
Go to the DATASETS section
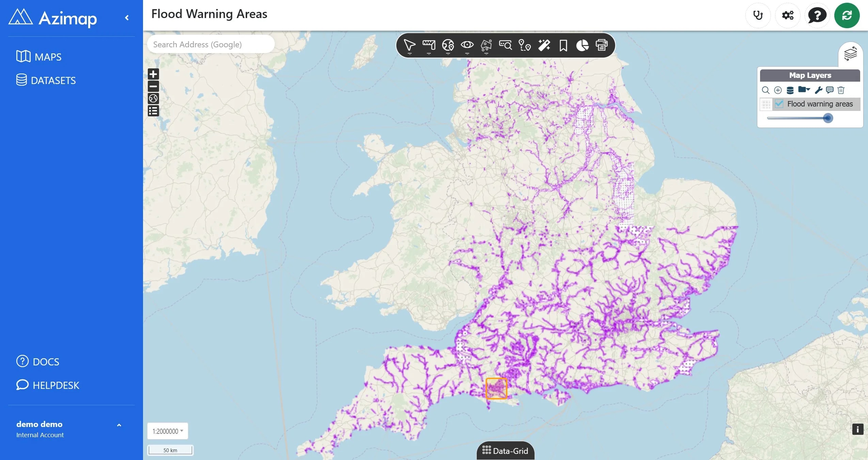(x=46, y=80)
